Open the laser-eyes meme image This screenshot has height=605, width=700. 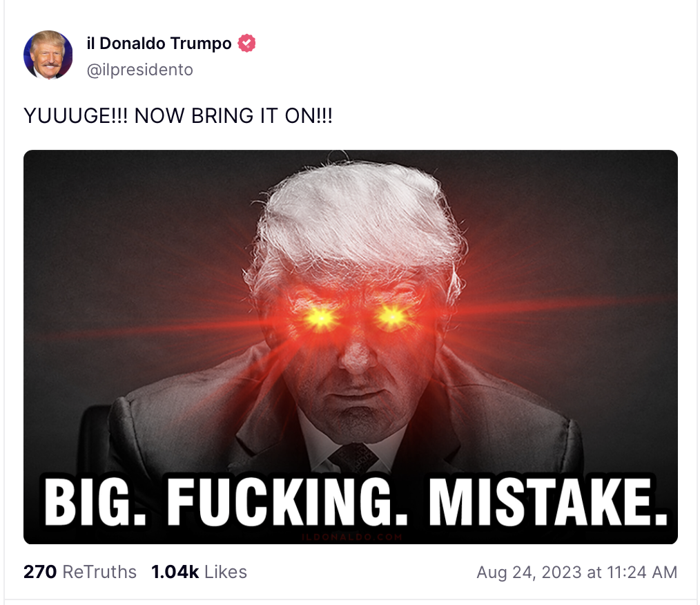(x=351, y=347)
